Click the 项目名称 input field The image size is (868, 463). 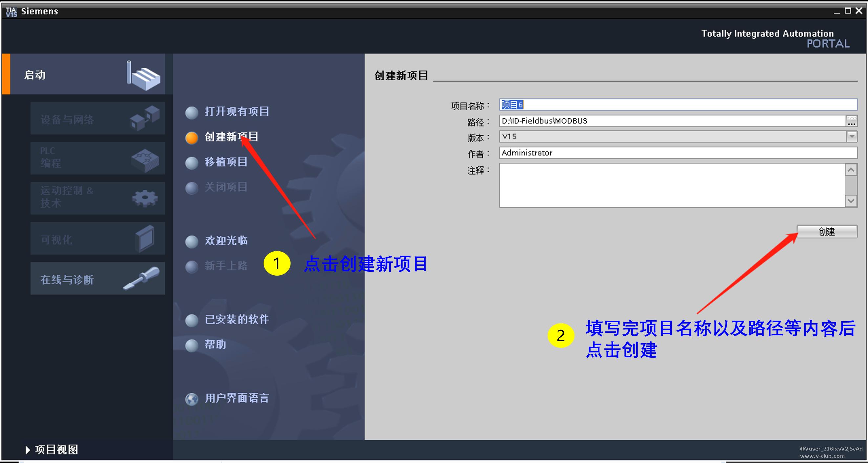tap(678, 104)
